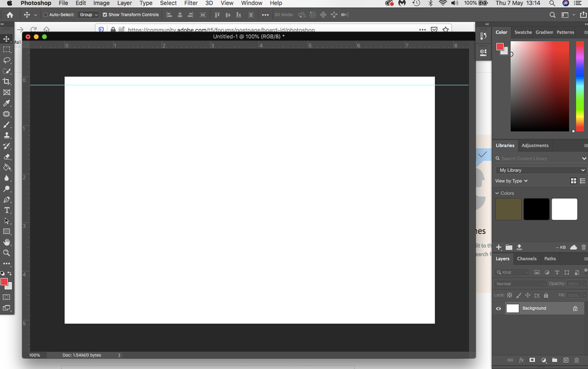Screen dimensions: 588x369
Task: Hide the Background layer visibility
Action: click(x=498, y=308)
